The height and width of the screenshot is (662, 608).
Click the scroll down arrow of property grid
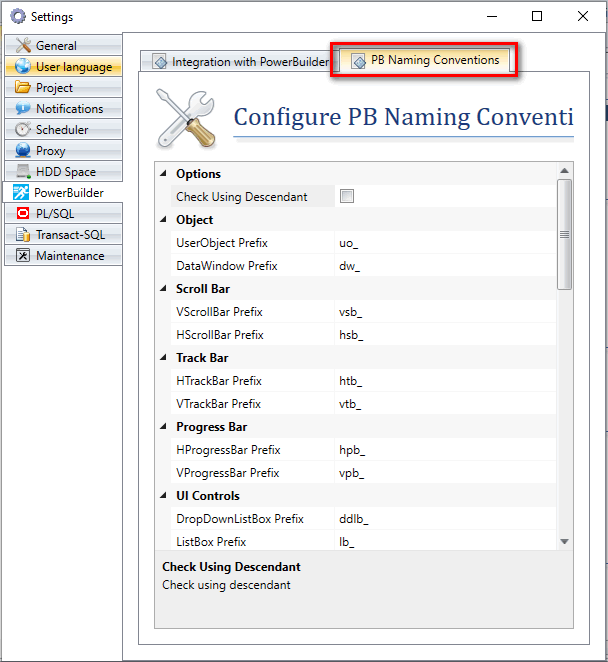[565, 541]
